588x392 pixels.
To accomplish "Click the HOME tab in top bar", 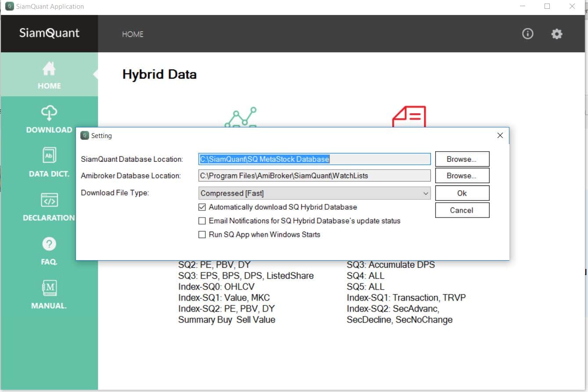I will [133, 34].
